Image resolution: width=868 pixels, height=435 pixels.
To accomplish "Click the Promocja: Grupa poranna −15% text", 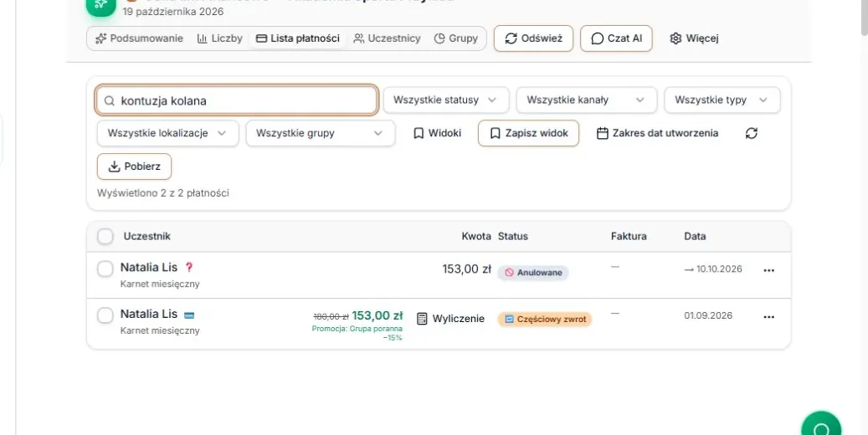I will click(x=357, y=333).
